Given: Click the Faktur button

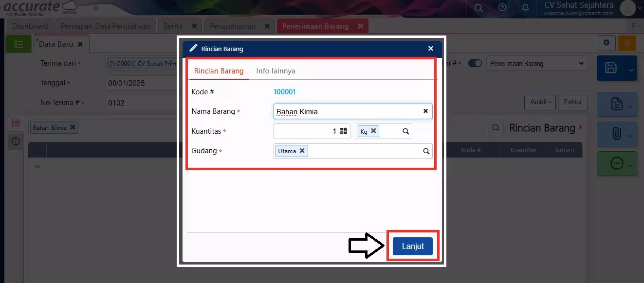Looking at the screenshot, I should pos(573,102).
